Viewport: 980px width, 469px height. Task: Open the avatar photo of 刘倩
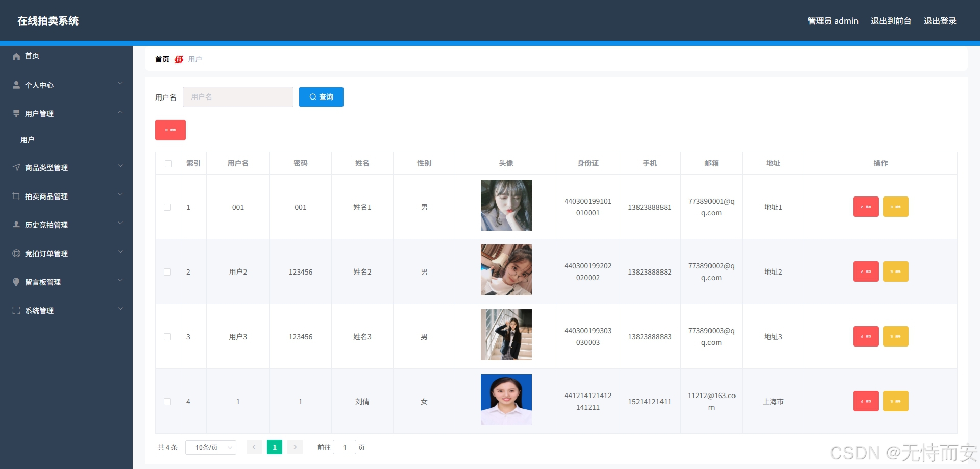tap(506, 400)
